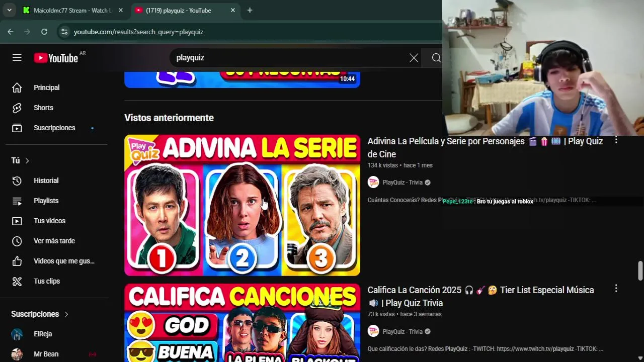
Task: Open Califica Canciones video thumbnail
Action: click(x=243, y=323)
